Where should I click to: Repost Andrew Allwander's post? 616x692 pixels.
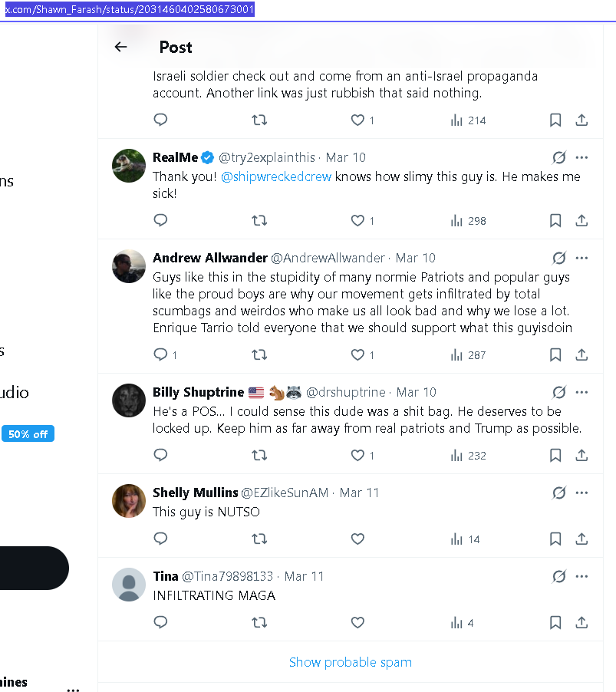tap(259, 355)
